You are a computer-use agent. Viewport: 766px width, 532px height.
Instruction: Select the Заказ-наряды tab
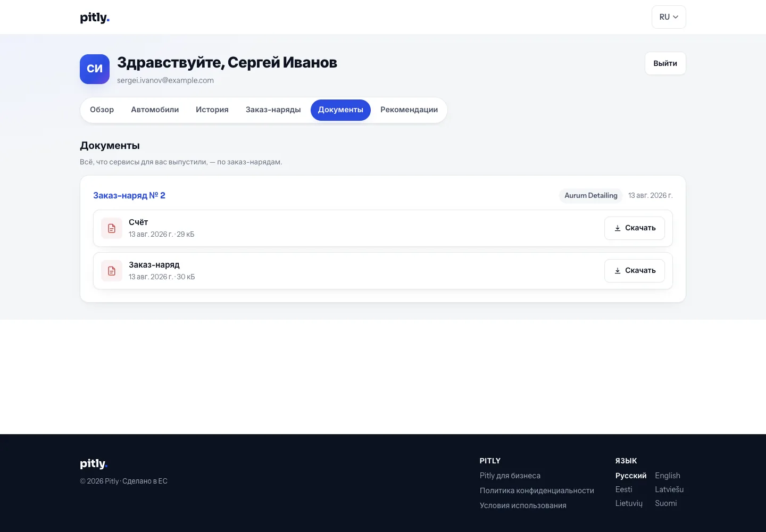coord(273,110)
